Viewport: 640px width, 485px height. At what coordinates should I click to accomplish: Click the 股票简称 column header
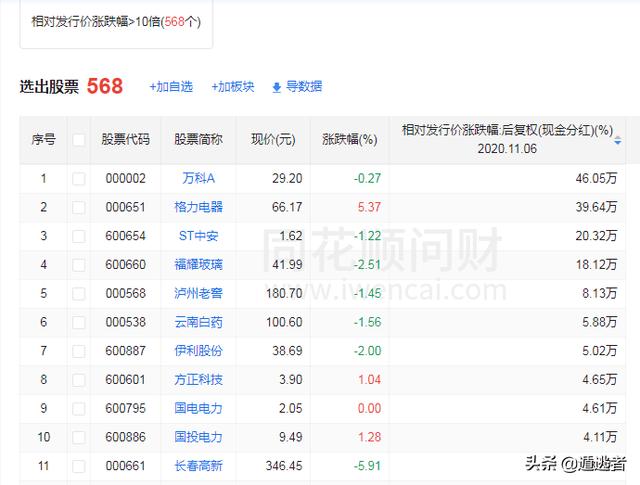pyautogui.click(x=198, y=140)
